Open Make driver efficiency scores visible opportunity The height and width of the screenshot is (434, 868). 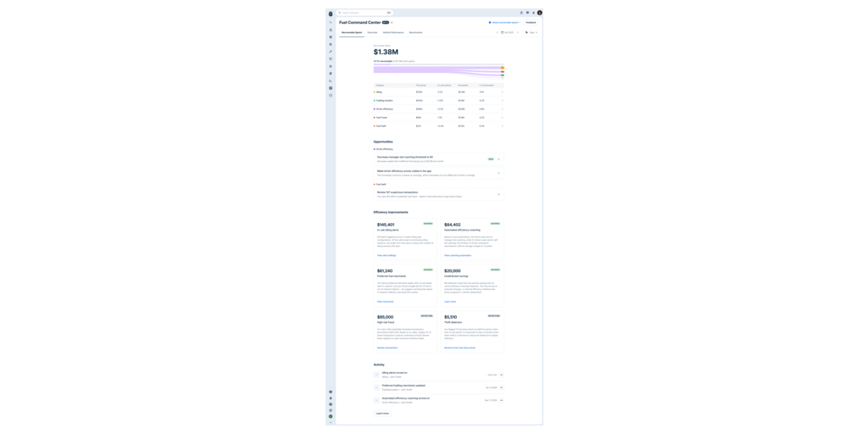[x=439, y=173]
